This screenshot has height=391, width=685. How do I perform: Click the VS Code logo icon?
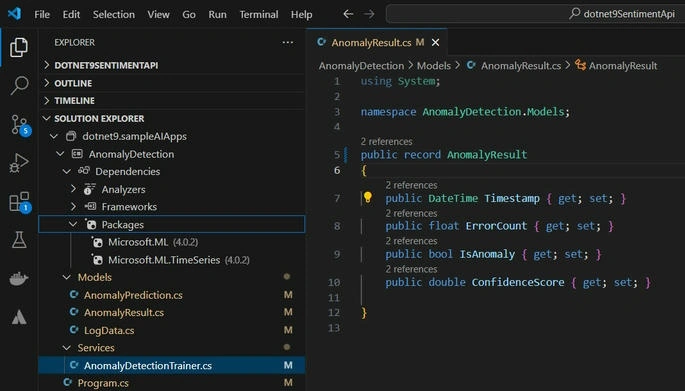[x=14, y=14]
